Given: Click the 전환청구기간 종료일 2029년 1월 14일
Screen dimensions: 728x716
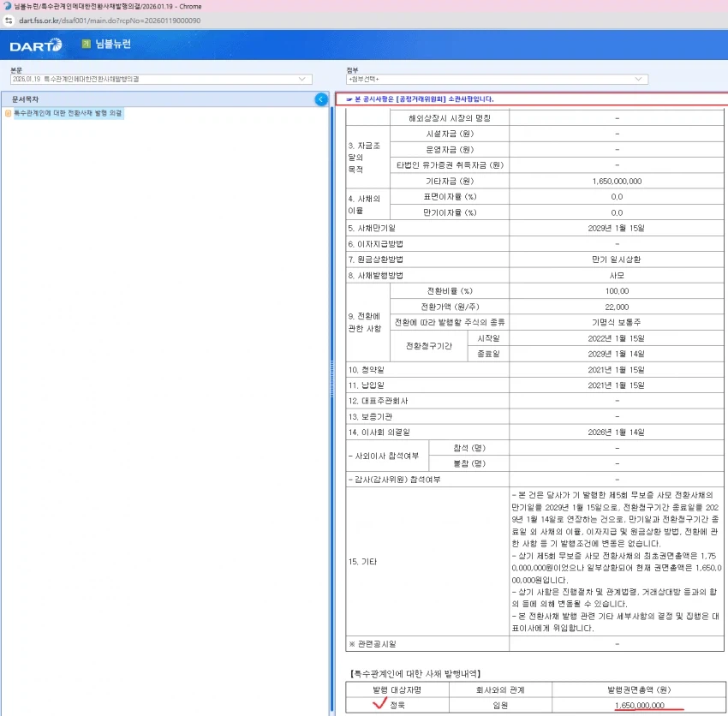Looking at the screenshot, I should pos(616,354).
